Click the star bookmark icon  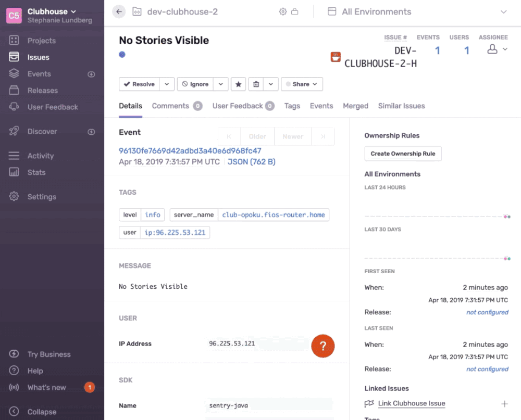238,84
